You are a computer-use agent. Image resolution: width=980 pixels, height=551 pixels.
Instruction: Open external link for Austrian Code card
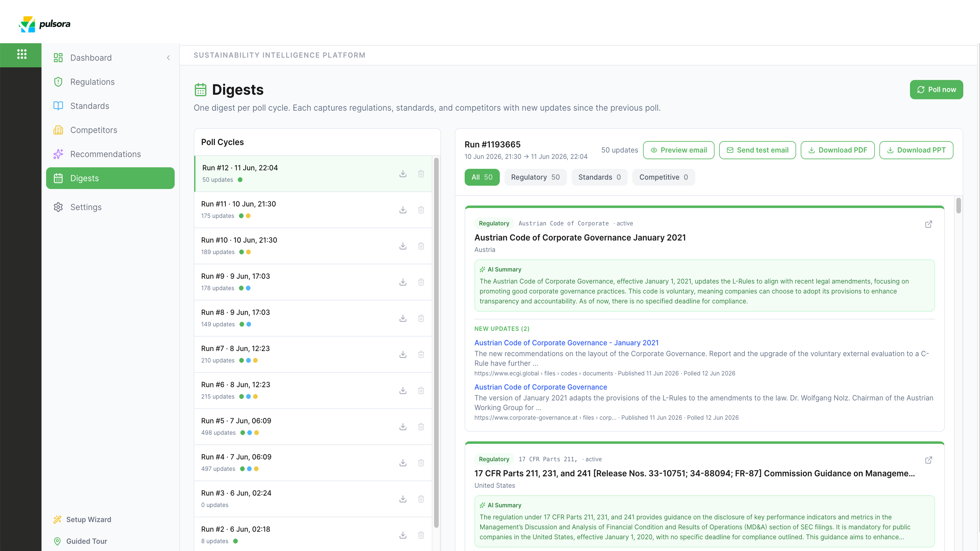click(929, 224)
